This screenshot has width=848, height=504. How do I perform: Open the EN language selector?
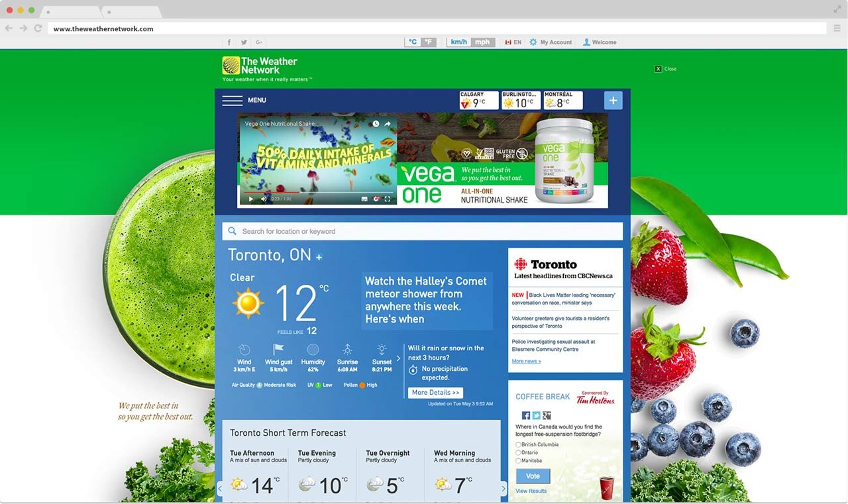point(513,42)
